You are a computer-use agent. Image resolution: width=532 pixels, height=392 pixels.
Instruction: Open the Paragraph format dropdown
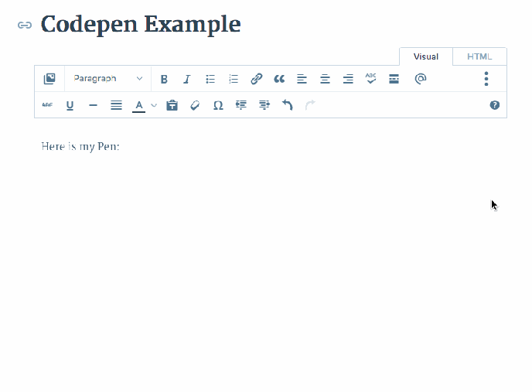click(107, 79)
